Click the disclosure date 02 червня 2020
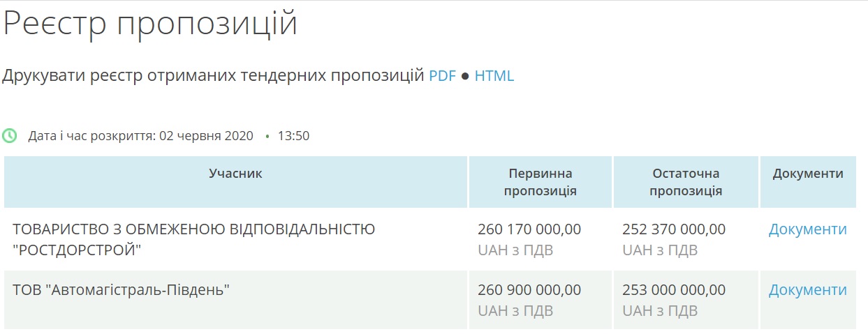This screenshot has height=334, width=868. click(206, 136)
